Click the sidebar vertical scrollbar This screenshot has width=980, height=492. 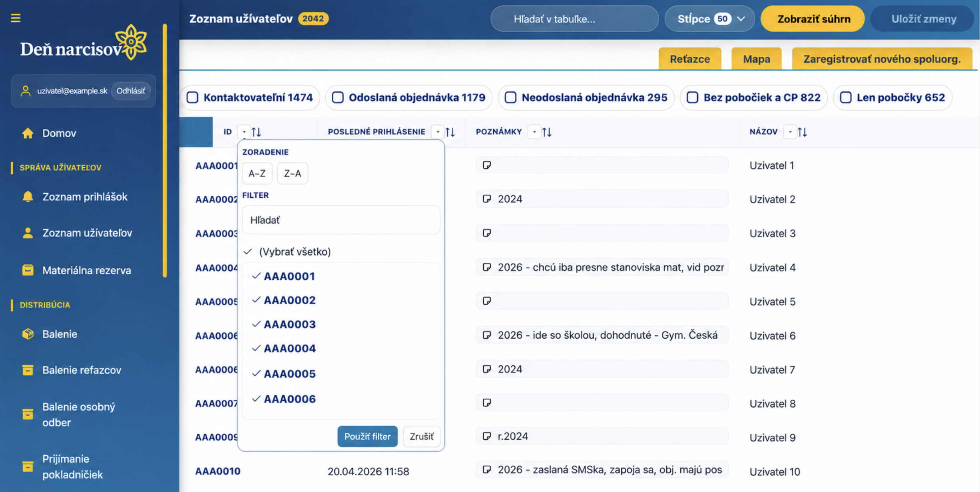pyautogui.click(x=165, y=150)
